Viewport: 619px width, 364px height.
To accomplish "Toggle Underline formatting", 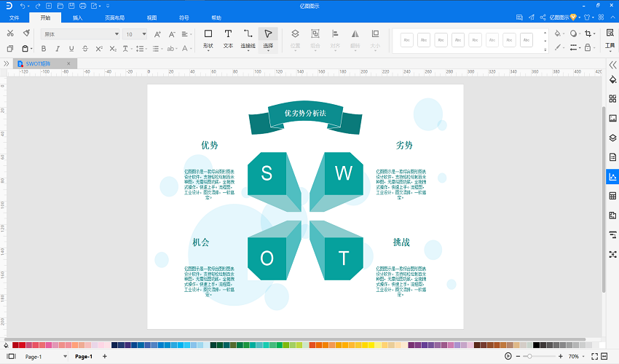I will click(71, 49).
